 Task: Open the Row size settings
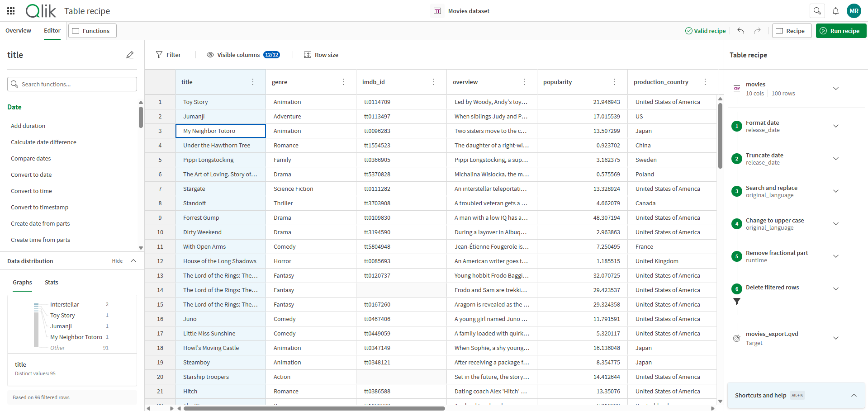tap(321, 55)
